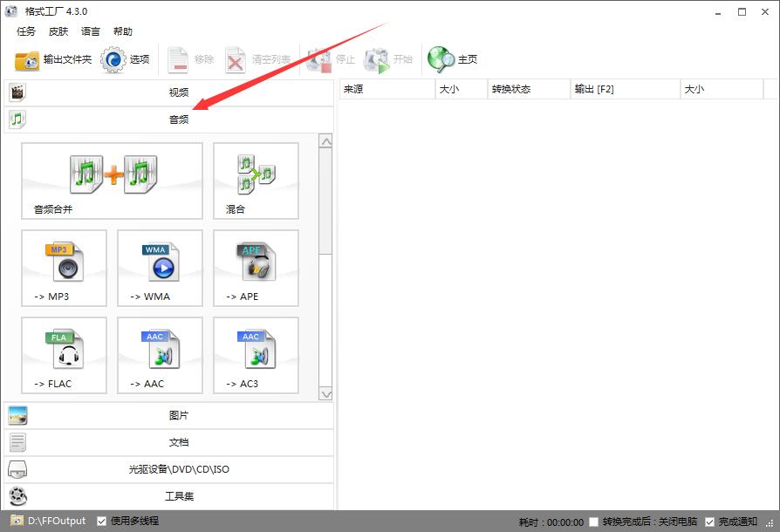Choose the -> MP3 conversion icon
This screenshot has height=532, width=780.
(x=65, y=269)
